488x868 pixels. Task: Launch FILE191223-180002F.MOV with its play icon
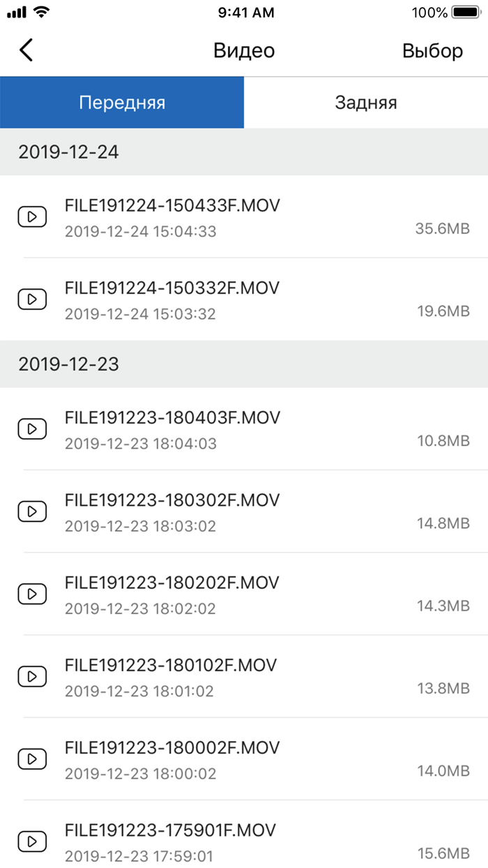(x=32, y=758)
